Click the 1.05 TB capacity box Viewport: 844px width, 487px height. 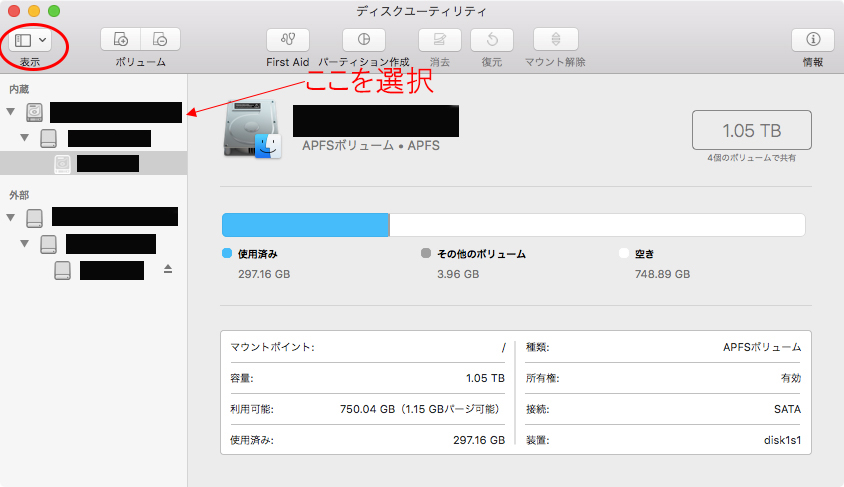751,130
